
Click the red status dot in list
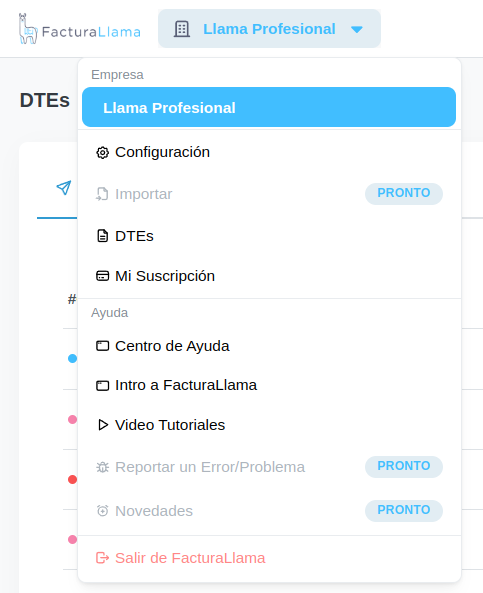[72, 480]
